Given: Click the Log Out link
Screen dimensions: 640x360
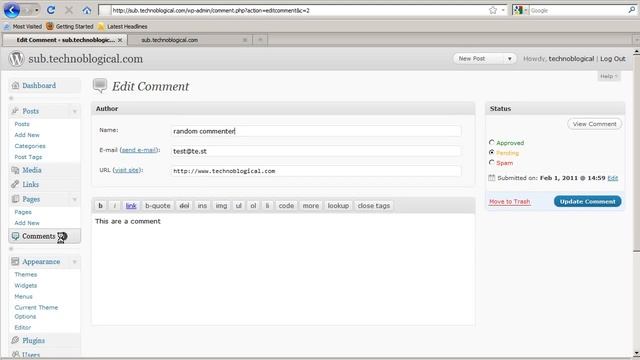Looking at the screenshot, I should tap(613, 59).
